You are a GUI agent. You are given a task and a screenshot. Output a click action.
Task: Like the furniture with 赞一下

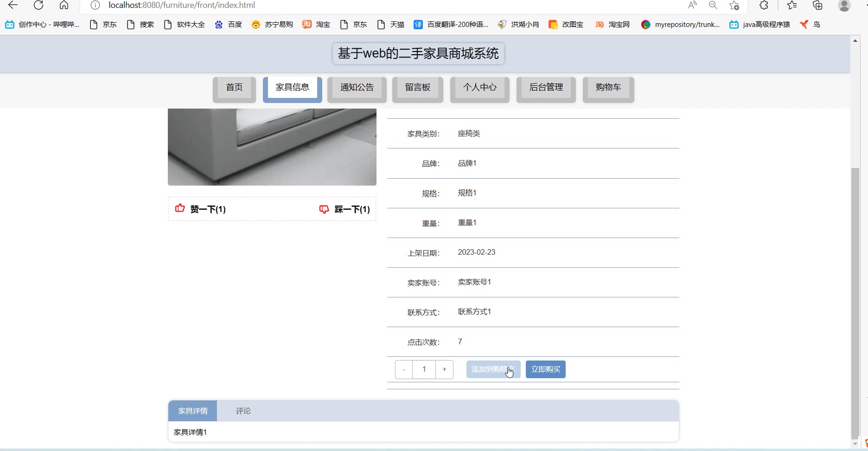pos(200,209)
